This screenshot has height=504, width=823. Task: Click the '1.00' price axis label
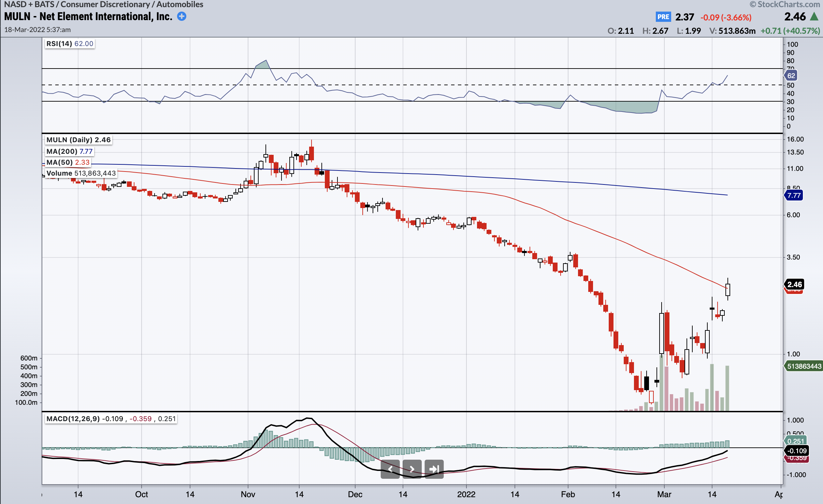(793, 354)
